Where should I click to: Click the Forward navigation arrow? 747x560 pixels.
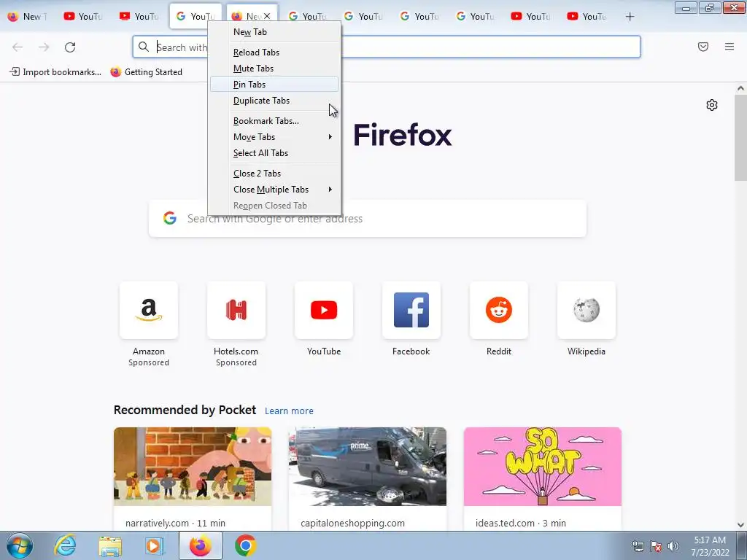(44, 47)
